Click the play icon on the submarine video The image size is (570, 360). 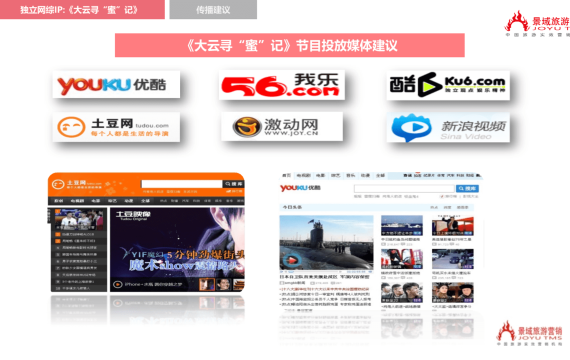coord(291,260)
